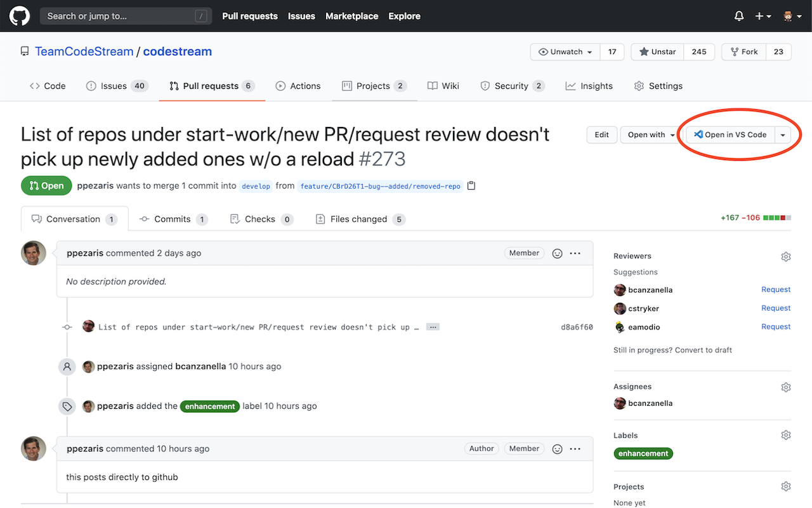Open the Checks tab
Image resolution: width=812 pixels, height=508 pixels.
(261, 219)
